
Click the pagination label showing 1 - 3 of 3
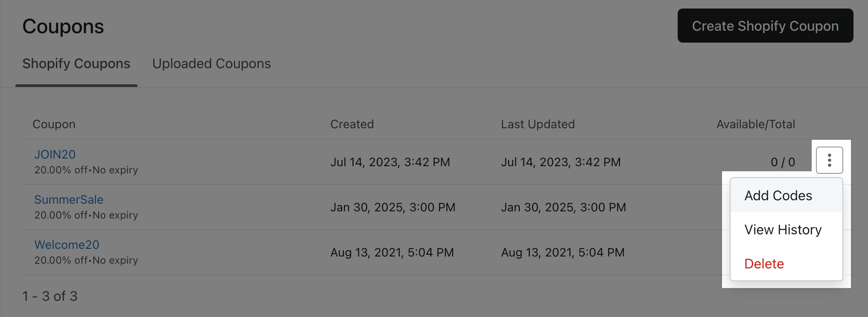[50, 296]
